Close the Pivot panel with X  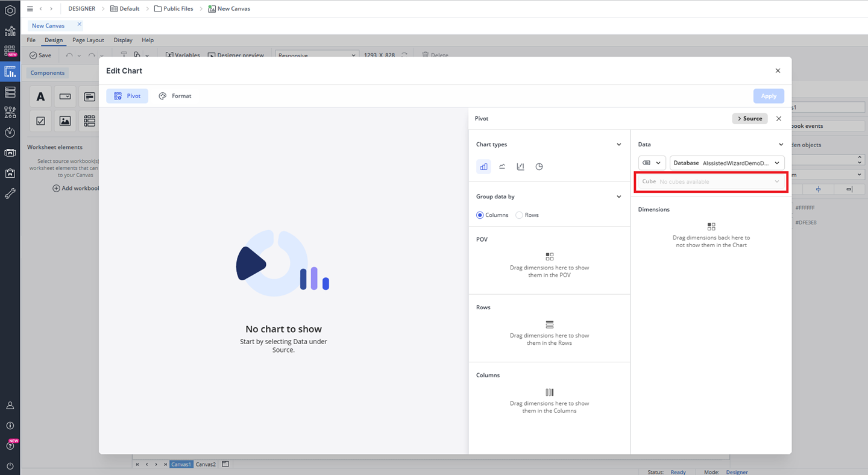(x=779, y=119)
